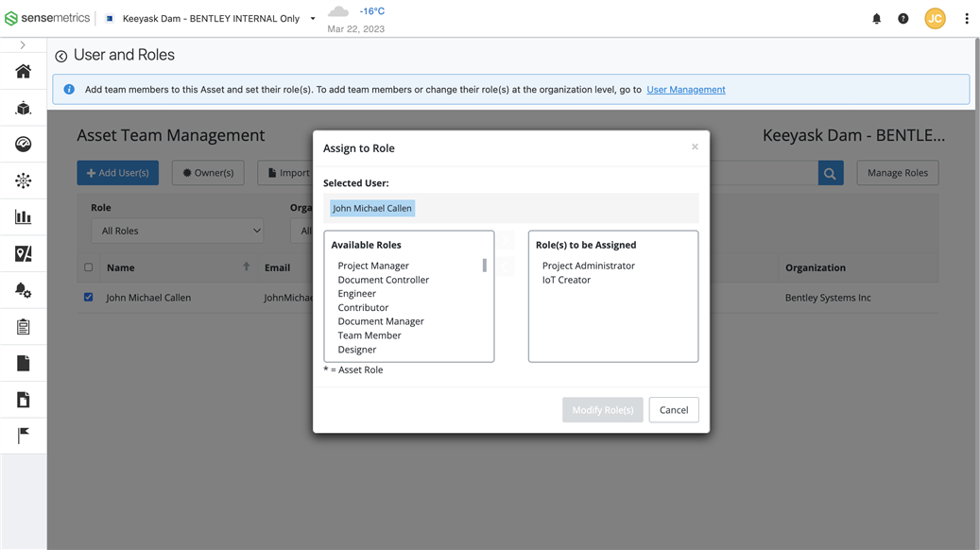Select the 3D sensor device icon in sidebar
Screen dimensions: 980x550
[24, 107]
